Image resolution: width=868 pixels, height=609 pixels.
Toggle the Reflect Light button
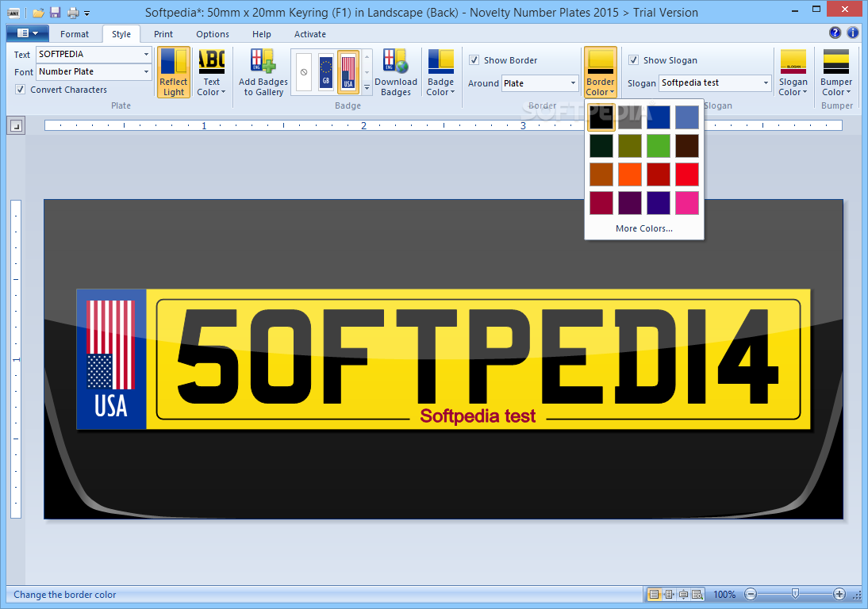(x=174, y=72)
